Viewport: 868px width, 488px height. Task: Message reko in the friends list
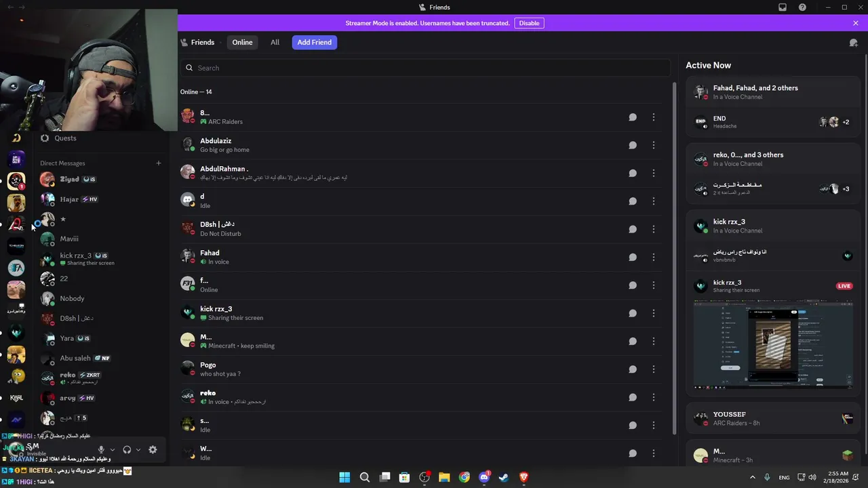click(633, 397)
